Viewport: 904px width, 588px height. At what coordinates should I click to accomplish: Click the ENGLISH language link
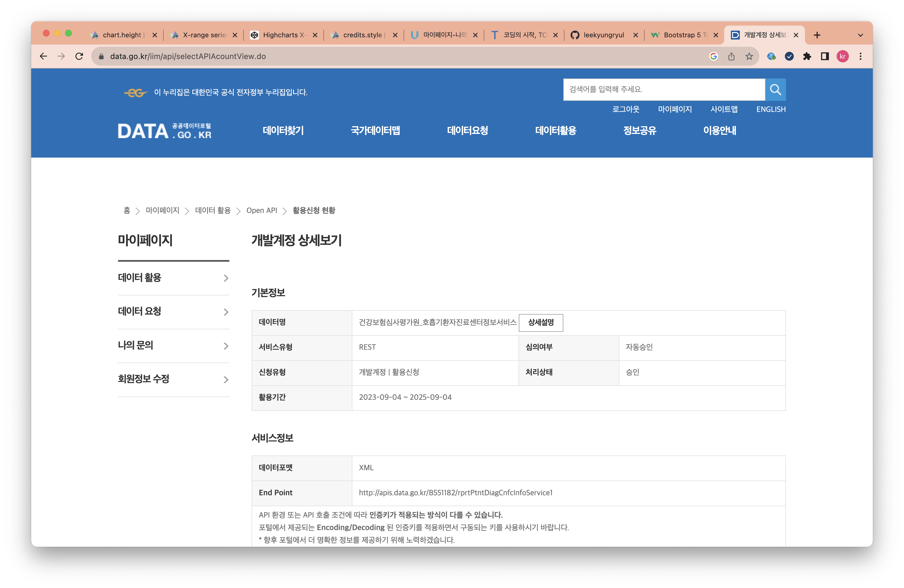(x=771, y=109)
